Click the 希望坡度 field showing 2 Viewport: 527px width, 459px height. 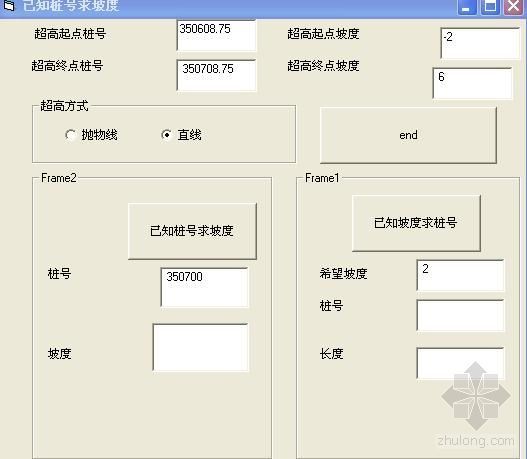460,275
